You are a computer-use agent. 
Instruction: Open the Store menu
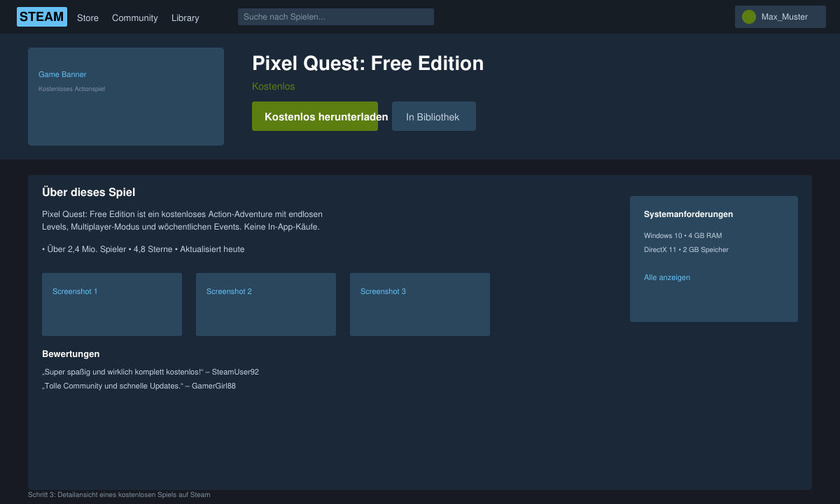87,17
